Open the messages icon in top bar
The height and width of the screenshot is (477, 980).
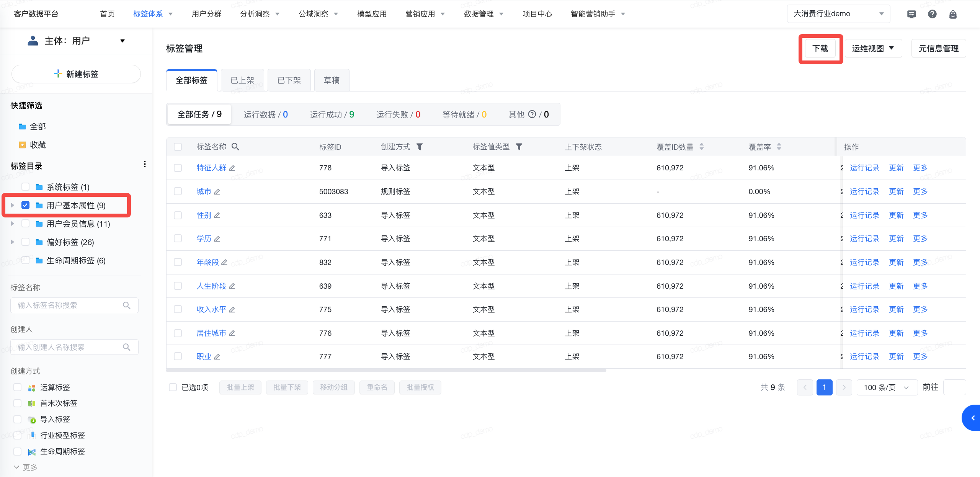coord(911,14)
